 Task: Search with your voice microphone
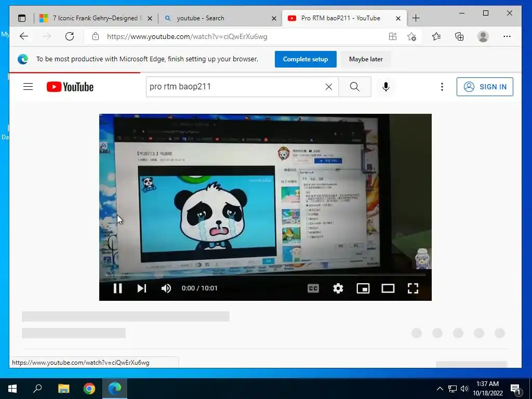click(386, 87)
